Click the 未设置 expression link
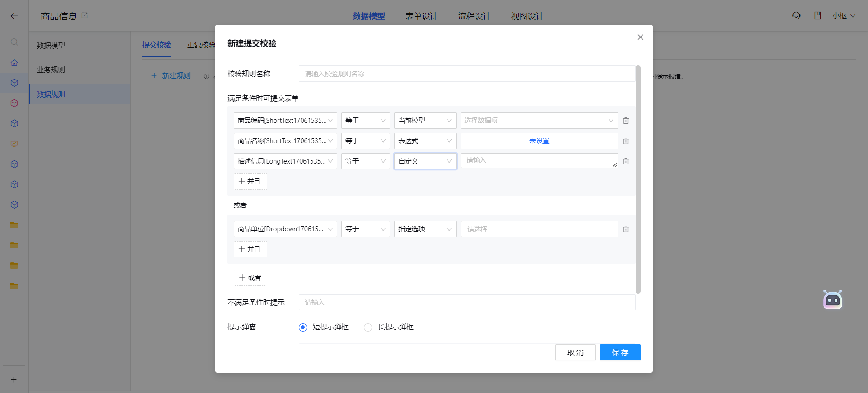The width and height of the screenshot is (868, 393). [x=539, y=141]
